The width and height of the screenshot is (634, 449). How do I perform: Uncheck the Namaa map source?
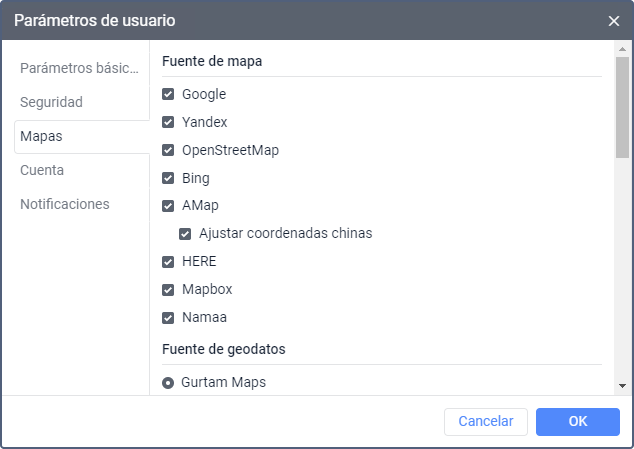(168, 318)
